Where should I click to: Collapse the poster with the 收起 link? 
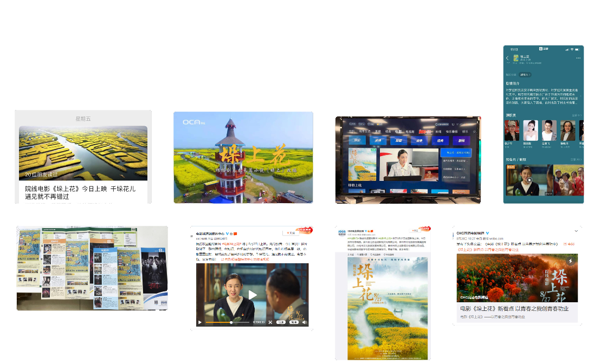click(352, 255)
